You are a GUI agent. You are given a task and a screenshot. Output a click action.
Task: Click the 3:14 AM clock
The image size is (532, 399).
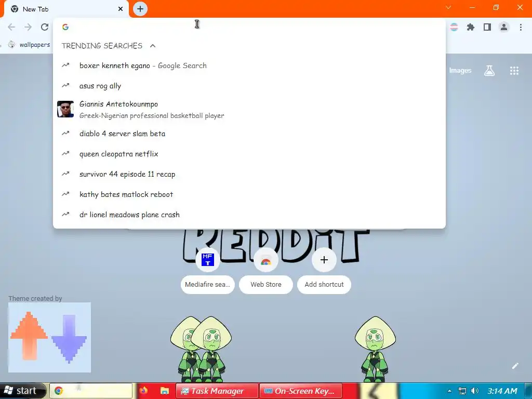(502, 391)
